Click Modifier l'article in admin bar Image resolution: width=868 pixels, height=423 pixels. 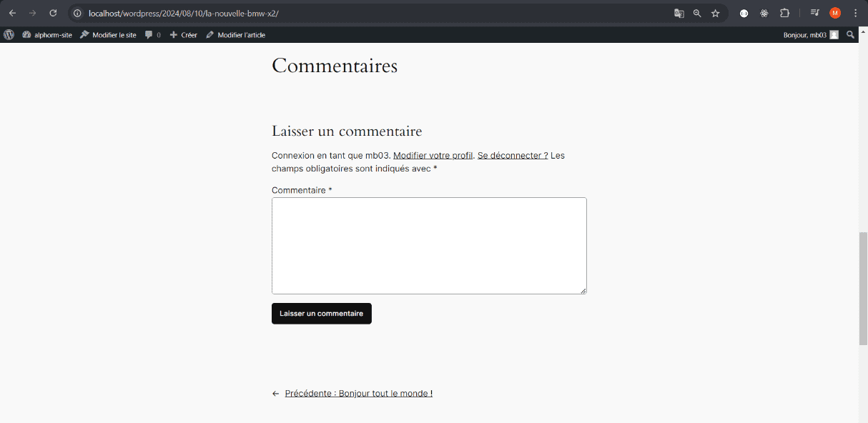[x=235, y=34]
